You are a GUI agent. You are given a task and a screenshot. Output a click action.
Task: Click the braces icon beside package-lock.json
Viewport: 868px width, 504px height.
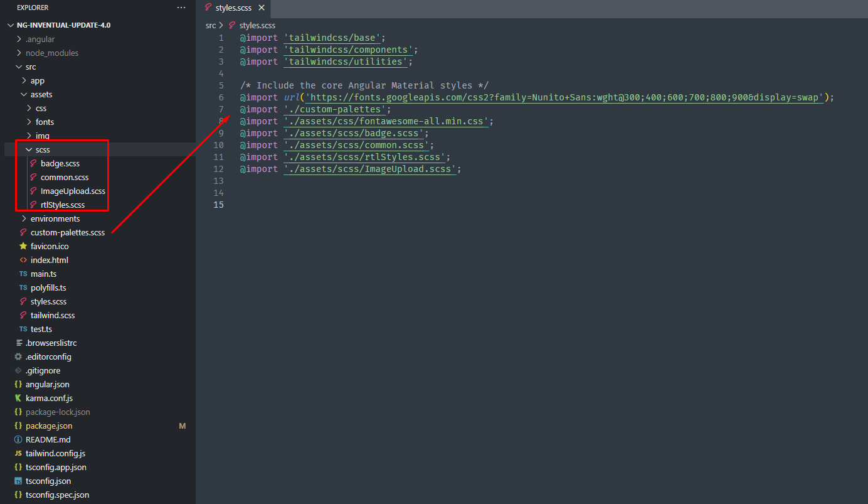[x=19, y=412]
